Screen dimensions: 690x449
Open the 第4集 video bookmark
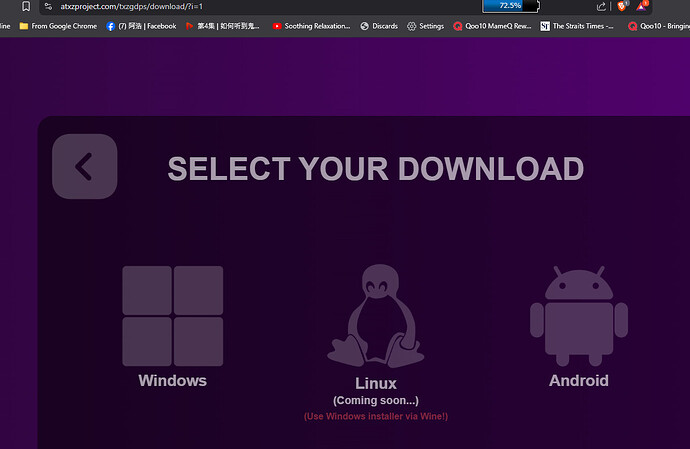(223, 26)
